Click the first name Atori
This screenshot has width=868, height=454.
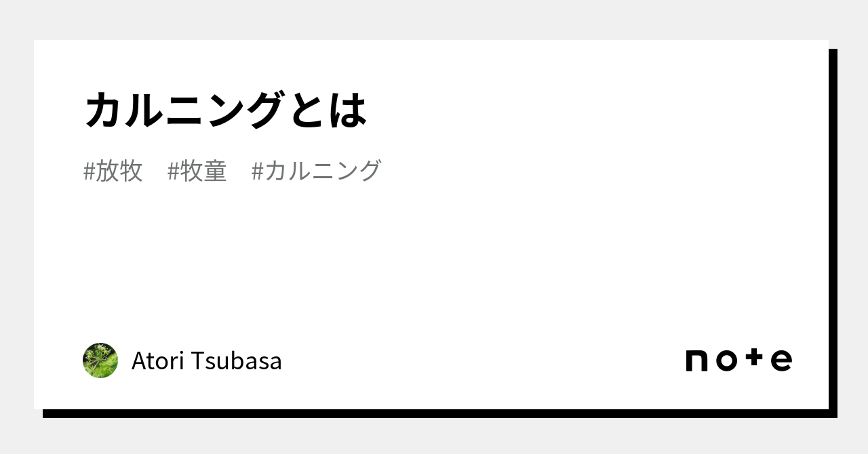pos(157,361)
